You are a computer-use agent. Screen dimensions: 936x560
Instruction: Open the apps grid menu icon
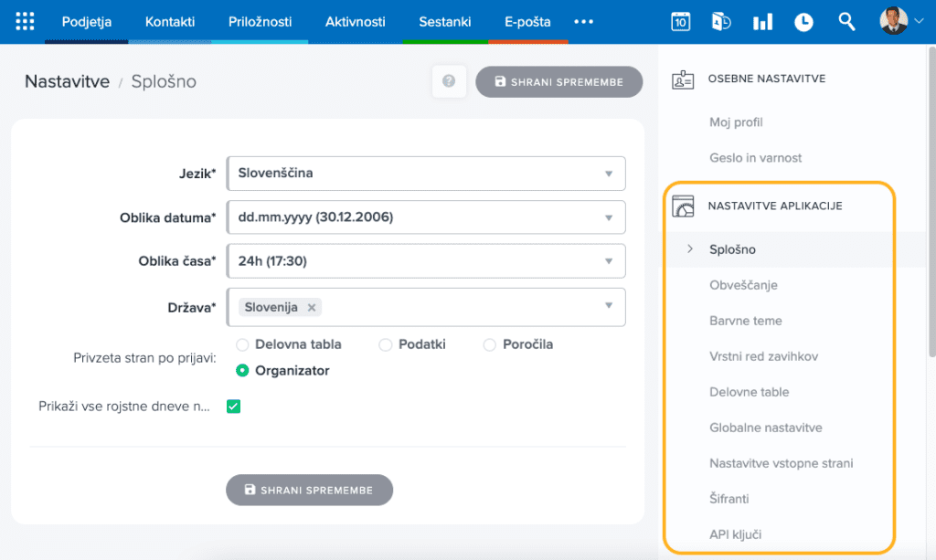click(26, 22)
